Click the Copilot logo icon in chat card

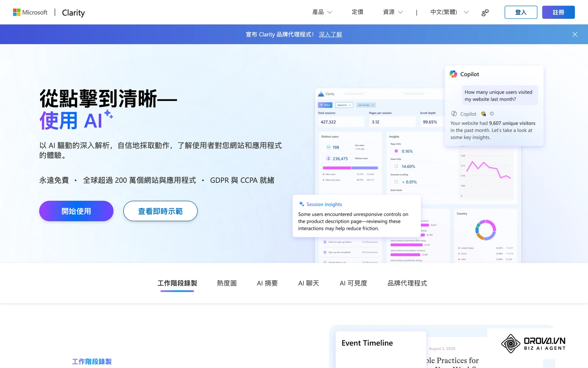(453, 74)
